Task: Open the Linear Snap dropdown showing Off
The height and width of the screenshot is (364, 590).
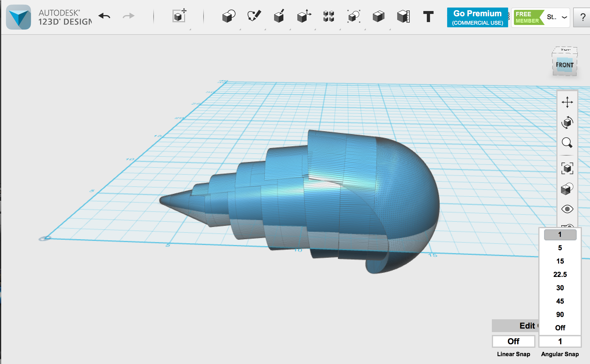Action: pos(513,341)
